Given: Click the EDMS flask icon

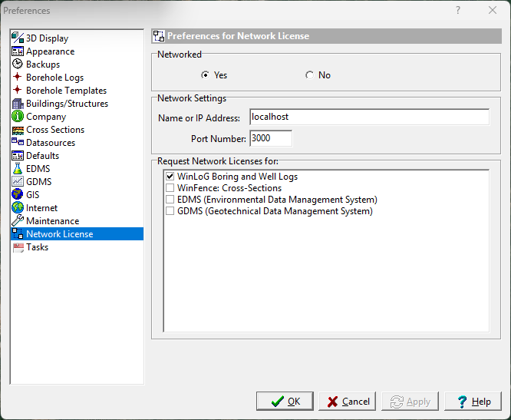Looking at the screenshot, I should pos(18,169).
